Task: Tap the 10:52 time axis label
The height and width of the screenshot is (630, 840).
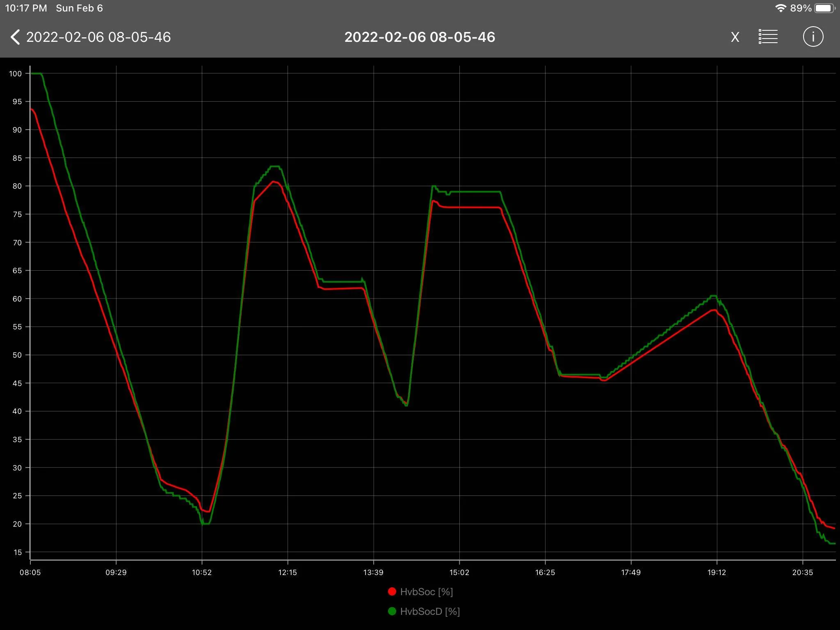Action: coord(202,572)
